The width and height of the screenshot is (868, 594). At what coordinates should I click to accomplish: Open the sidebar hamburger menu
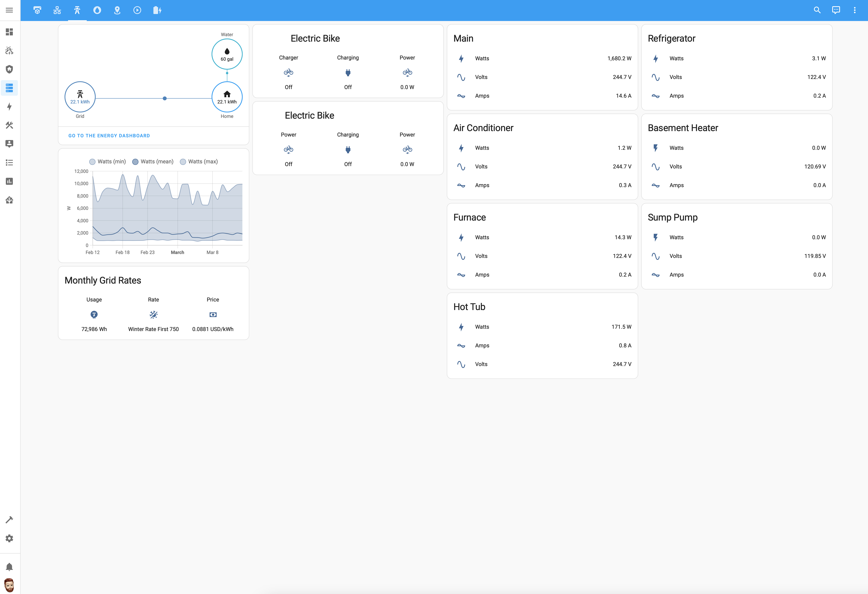(x=9, y=10)
